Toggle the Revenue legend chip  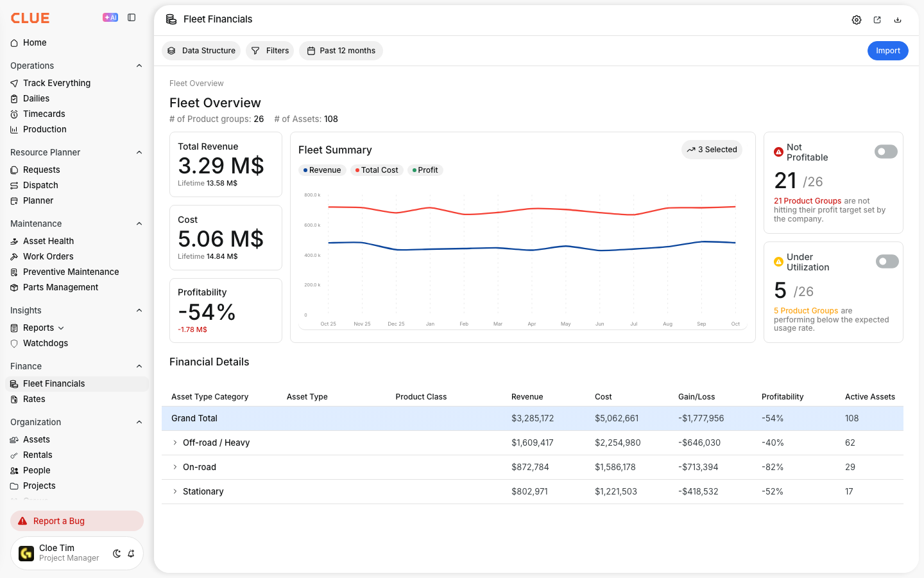coord(322,170)
